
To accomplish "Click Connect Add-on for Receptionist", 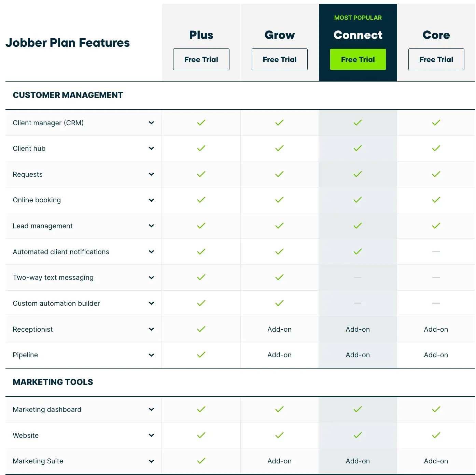I will tap(358, 329).
